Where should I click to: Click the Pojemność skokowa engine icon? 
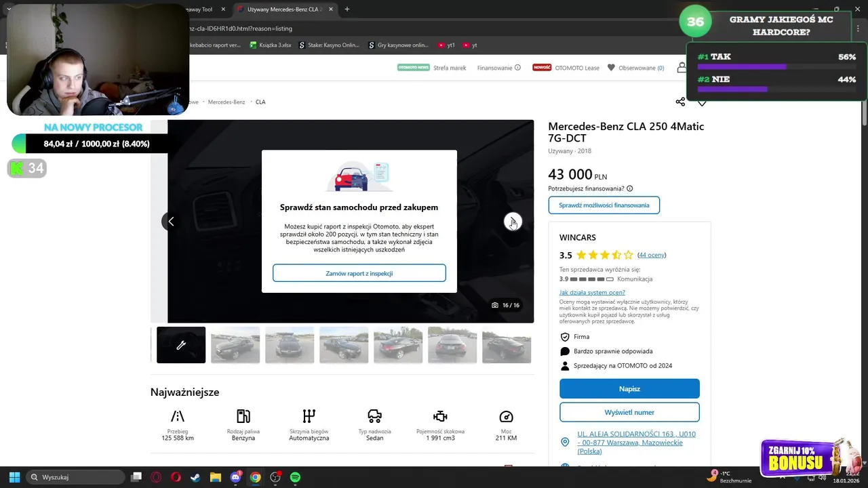440,416
